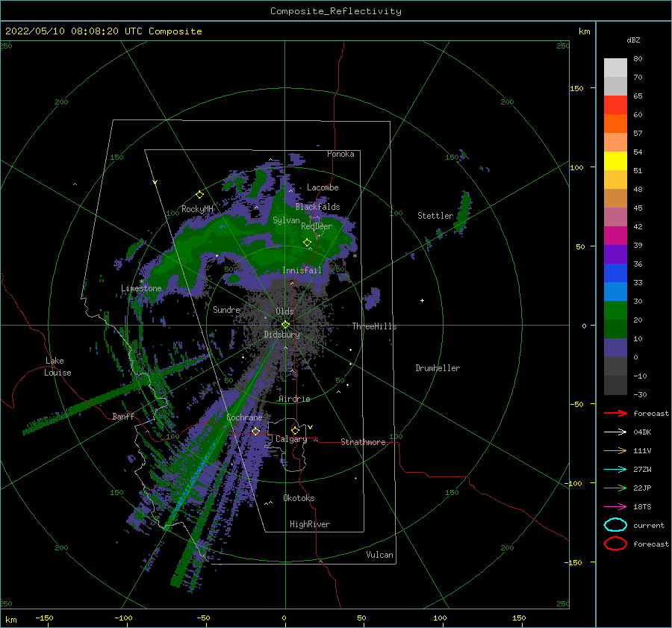Pick the pink 42-45 dBZ swatch

(615, 217)
